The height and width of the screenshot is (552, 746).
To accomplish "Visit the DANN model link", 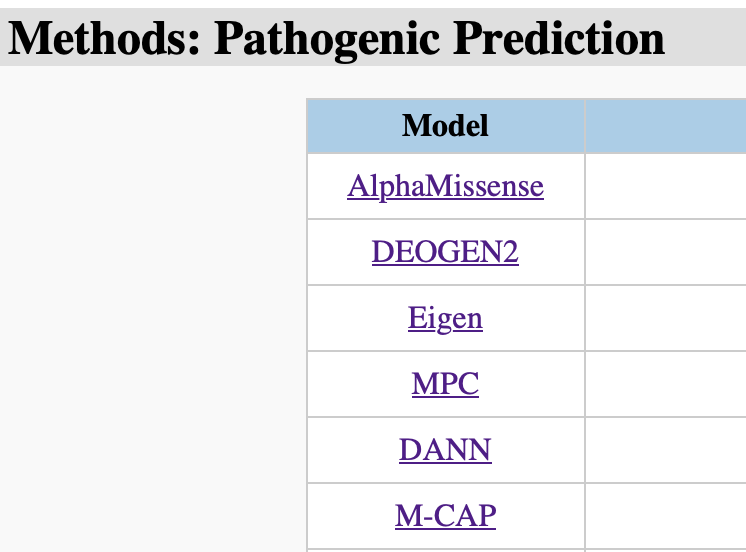I will [445, 450].
